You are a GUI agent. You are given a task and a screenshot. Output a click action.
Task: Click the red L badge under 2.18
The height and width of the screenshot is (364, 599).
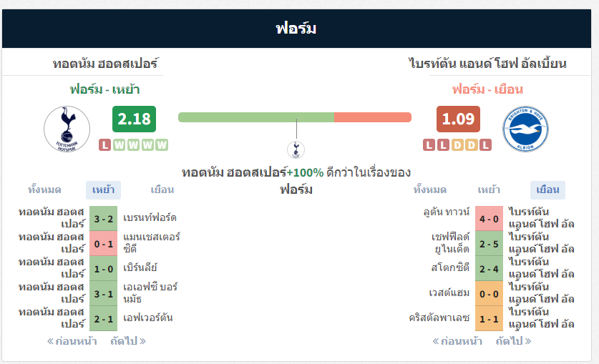[x=104, y=145]
